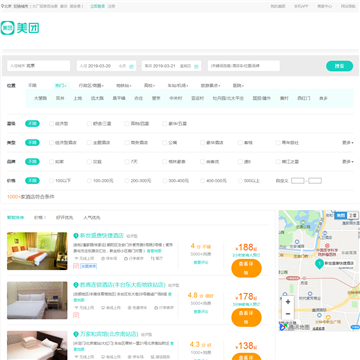This screenshot has width=360, height=360.
Task: Select the 100以下 price radio
Action: 51,181
